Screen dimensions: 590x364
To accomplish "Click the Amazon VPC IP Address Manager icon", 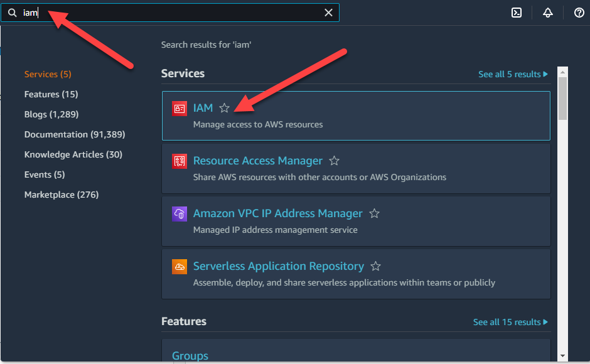I will pos(180,214).
